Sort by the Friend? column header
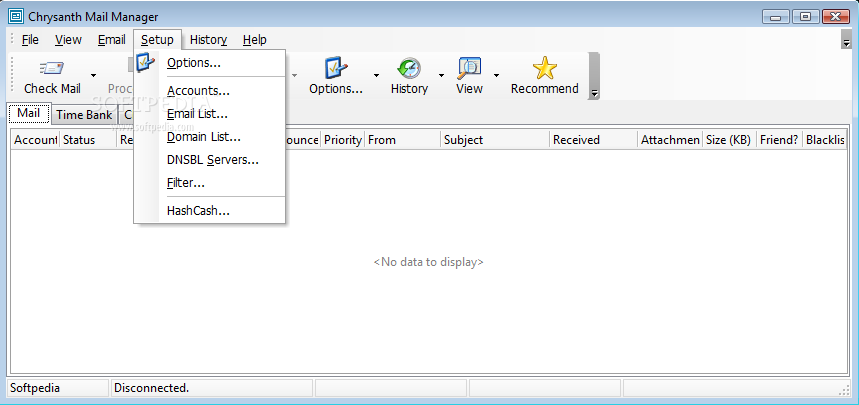The width and height of the screenshot is (859, 405). pos(780,140)
